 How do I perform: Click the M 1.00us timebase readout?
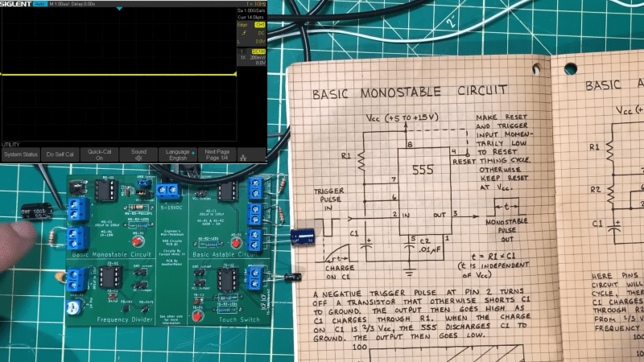60,4
